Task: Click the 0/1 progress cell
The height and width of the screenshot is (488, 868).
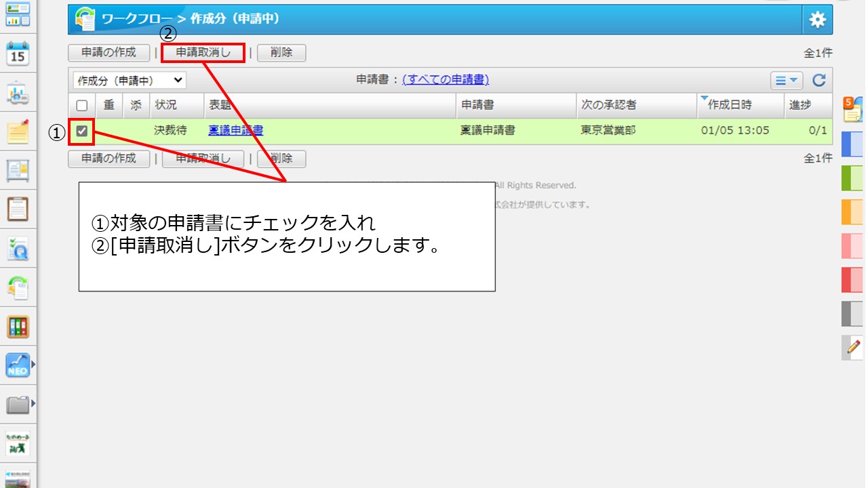Action: (x=818, y=131)
